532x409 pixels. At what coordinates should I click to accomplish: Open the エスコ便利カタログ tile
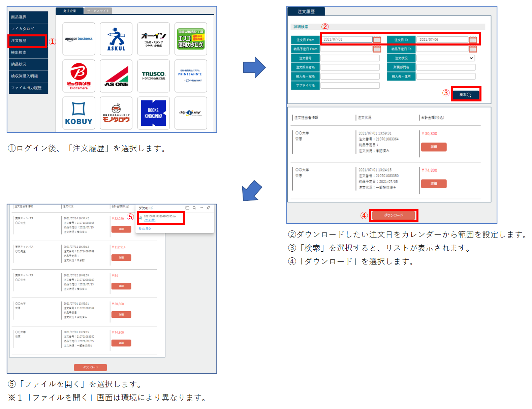point(191,39)
